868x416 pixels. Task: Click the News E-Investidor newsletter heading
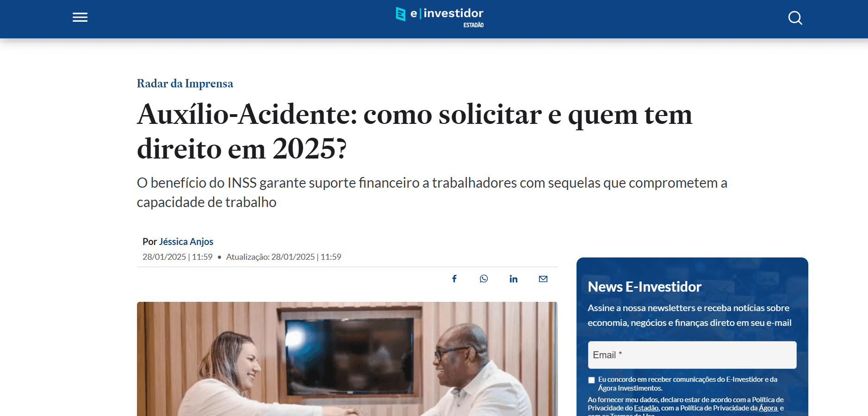[645, 287]
